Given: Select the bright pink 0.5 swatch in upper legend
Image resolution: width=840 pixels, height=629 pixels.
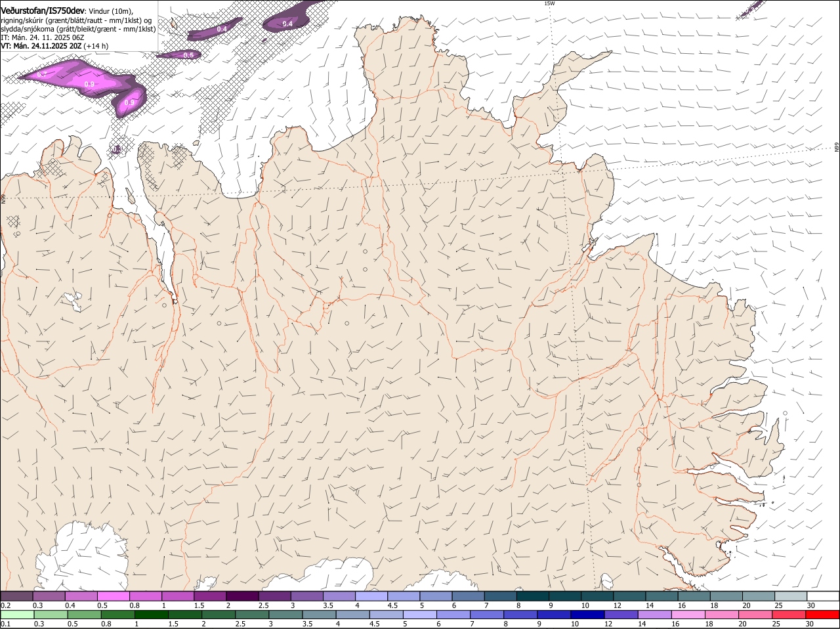Looking at the screenshot, I should point(113,596).
